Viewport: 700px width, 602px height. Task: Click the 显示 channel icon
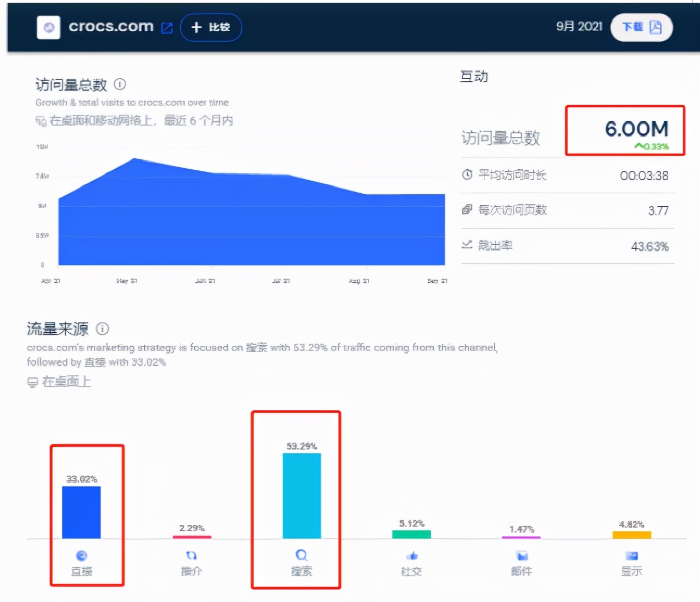tap(631, 556)
